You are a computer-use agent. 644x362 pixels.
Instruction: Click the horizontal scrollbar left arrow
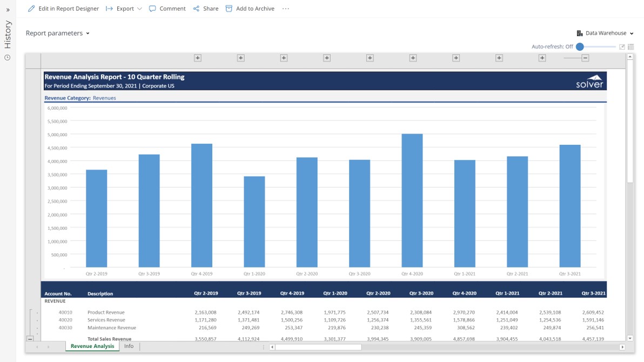272,347
